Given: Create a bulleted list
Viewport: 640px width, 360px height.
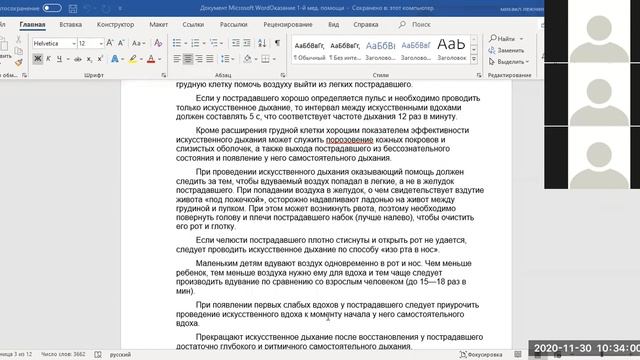Looking at the screenshot, I should pos(177,43).
